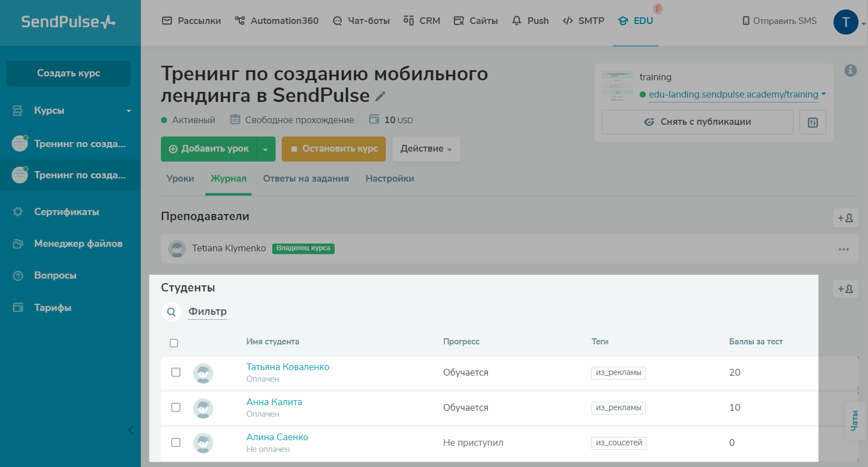This screenshot has height=467, width=868.
Task: Click the add teacher icon button
Action: tap(845, 218)
